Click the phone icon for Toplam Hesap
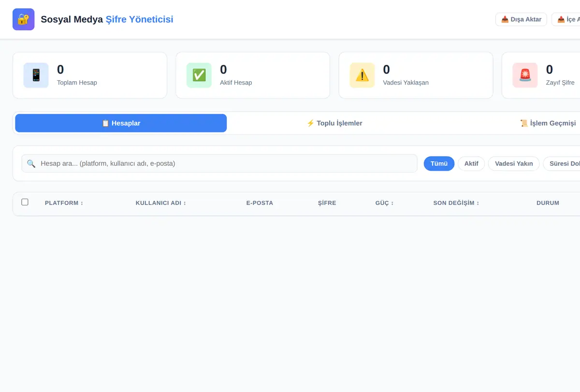This screenshot has height=392, width=580. 36,75
